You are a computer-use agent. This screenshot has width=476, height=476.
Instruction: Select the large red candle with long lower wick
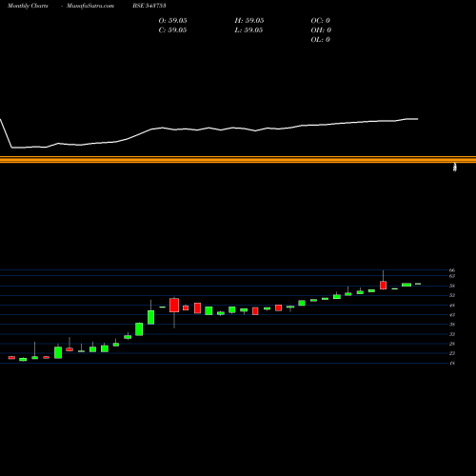click(174, 306)
